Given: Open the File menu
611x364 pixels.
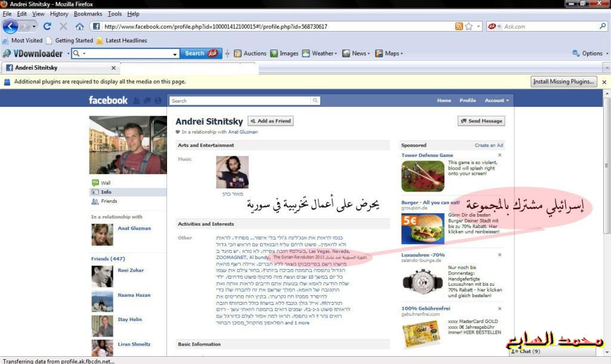Looking at the screenshot, I should pos(7,14).
